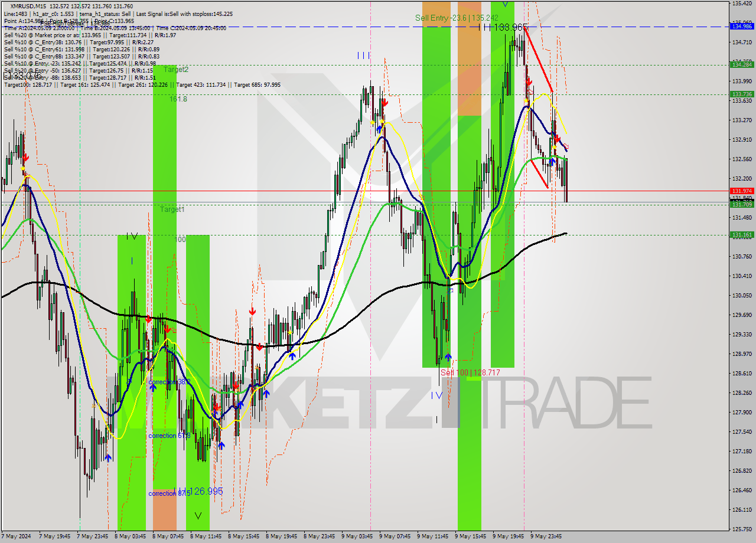Click the 133.990 price axis value
This screenshot has height=543, width=756.
click(742, 81)
